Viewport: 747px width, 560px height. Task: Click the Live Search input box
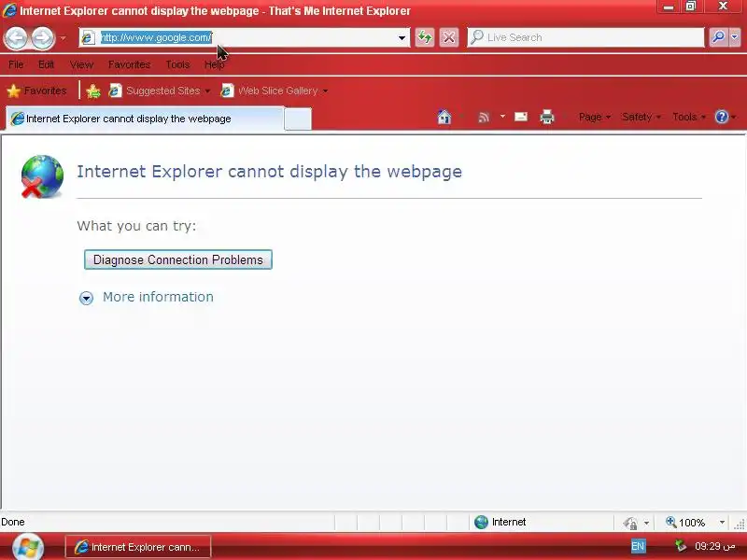[x=585, y=37]
